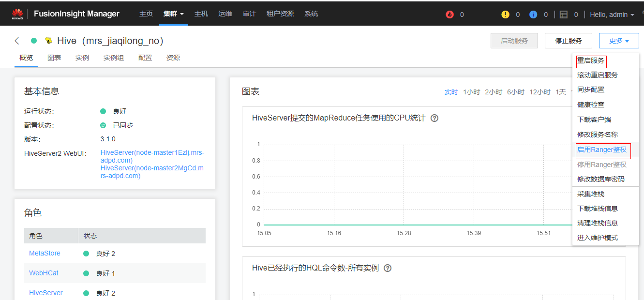Click the version value 3.1.0
Screen dimensions: 644x300
tap(108, 139)
